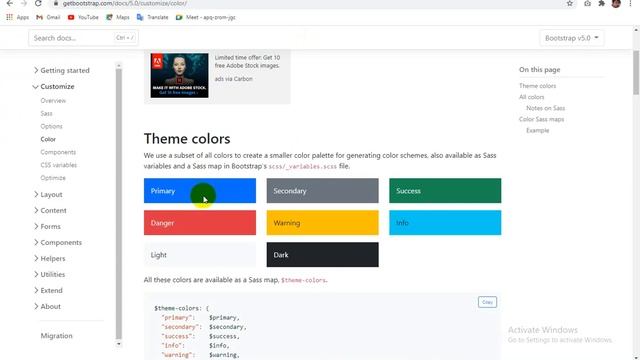
Task: Open the Chrome profile avatar
Action: [616, 3]
